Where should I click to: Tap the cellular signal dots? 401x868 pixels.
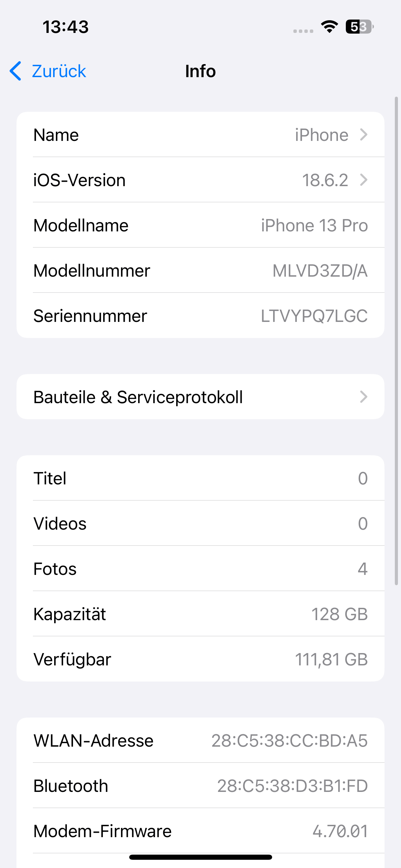click(303, 31)
